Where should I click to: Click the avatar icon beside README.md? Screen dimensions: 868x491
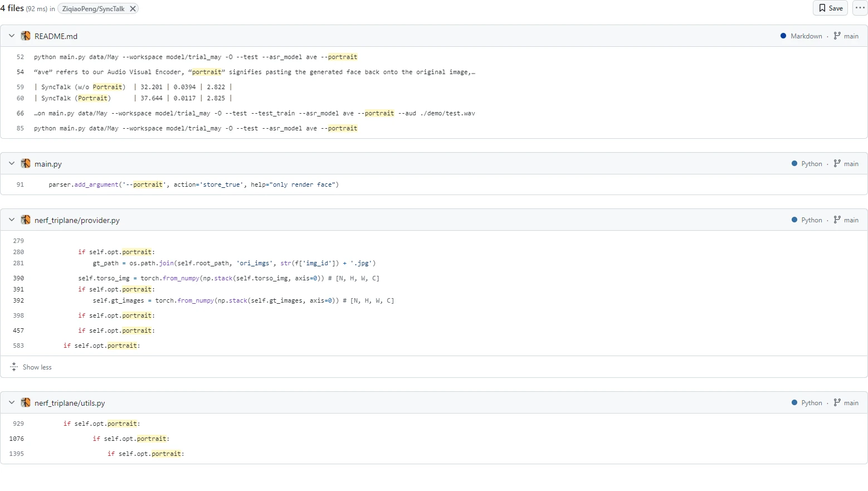(x=26, y=36)
